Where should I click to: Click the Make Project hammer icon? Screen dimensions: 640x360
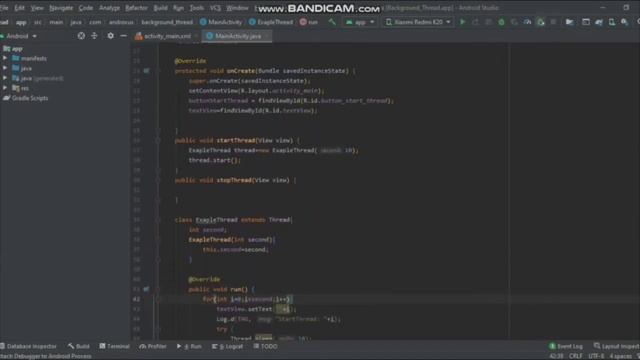click(332, 22)
